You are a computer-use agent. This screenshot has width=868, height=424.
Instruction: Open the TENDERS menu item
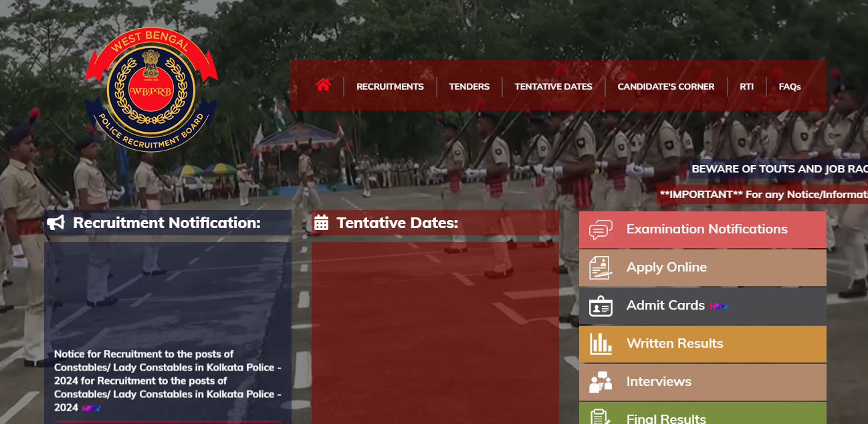[469, 86]
